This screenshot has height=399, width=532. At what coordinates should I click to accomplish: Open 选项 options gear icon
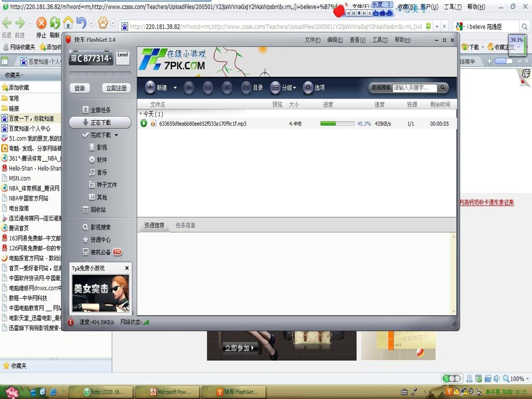click(308, 88)
